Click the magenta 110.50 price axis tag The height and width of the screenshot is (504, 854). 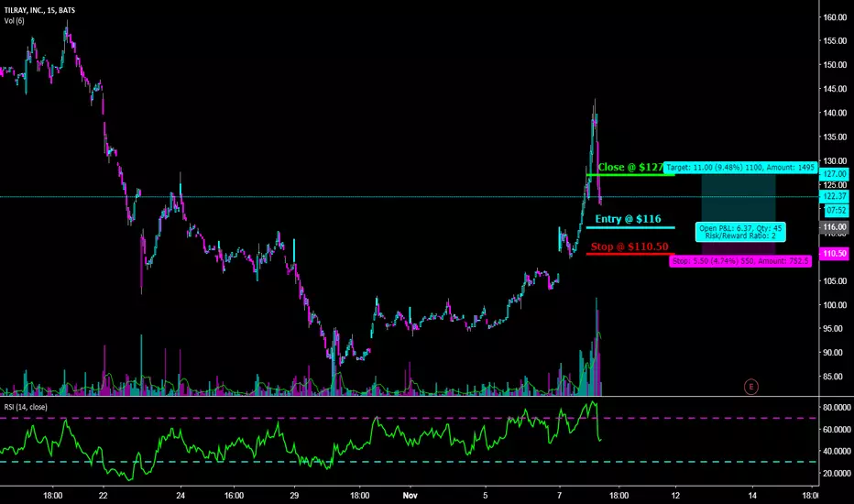(835, 253)
